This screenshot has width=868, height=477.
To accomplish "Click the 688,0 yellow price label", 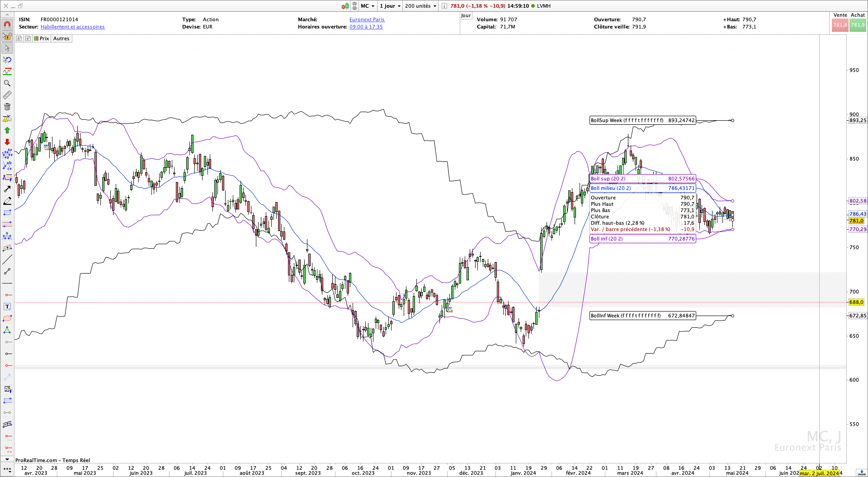I will (x=856, y=302).
